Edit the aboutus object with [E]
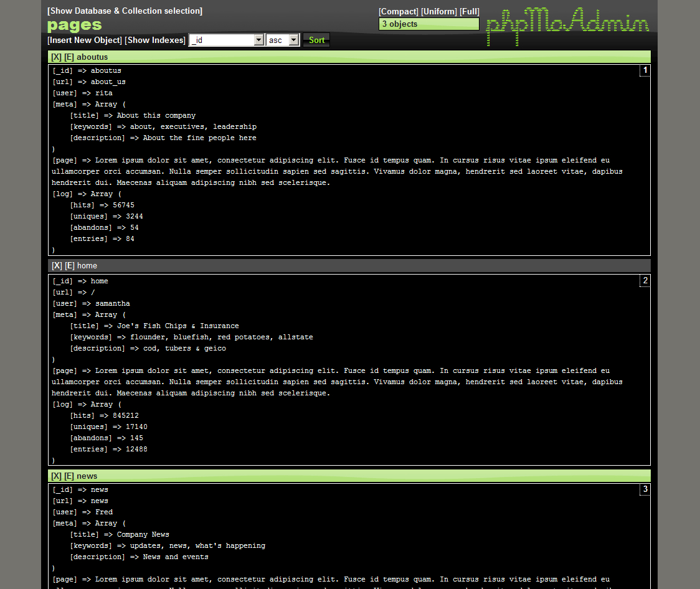The width and height of the screenshot is (700, 589). pyautogui.click(x=69, y=57)
